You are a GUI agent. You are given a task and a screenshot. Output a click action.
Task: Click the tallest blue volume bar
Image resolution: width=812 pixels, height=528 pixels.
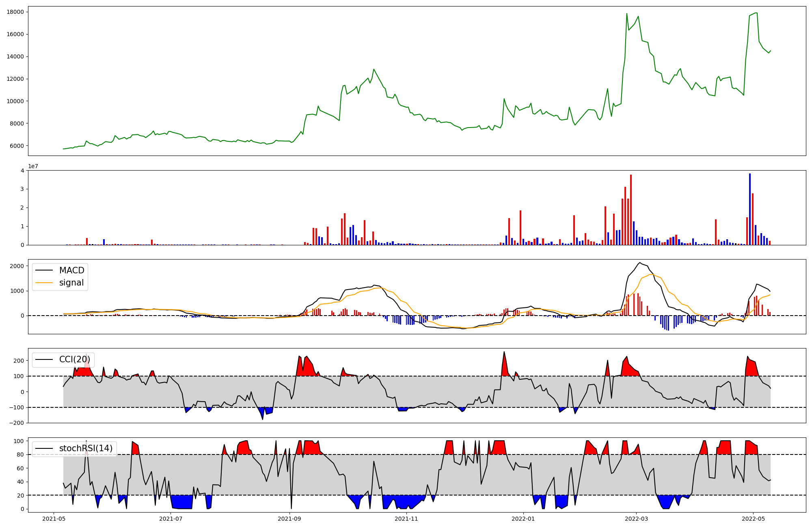[x=750, y=209]
